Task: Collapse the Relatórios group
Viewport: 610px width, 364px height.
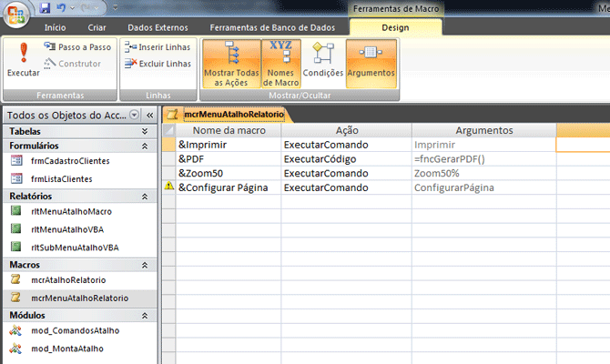Action: click(145, 197)
